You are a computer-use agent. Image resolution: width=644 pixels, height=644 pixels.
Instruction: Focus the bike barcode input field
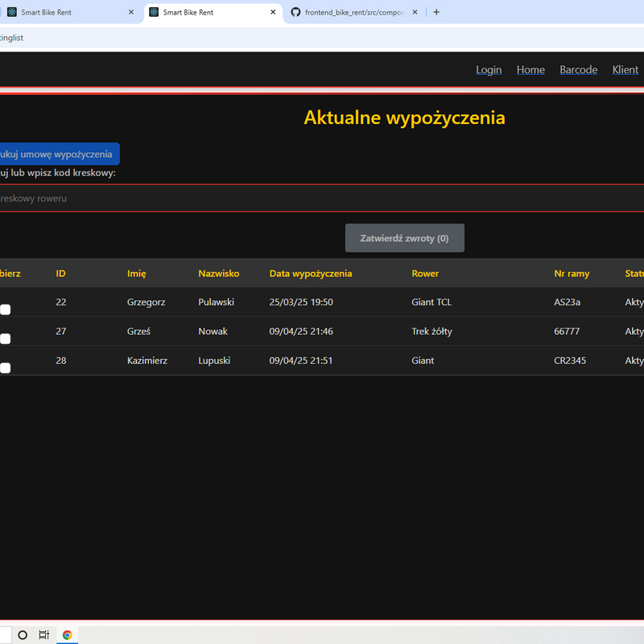coord(322,198)
